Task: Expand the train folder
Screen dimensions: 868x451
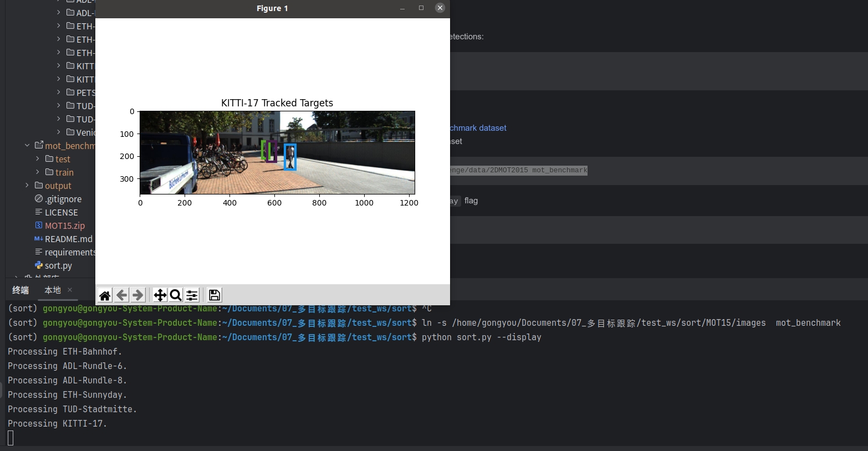Action: [x=38, y=172]
